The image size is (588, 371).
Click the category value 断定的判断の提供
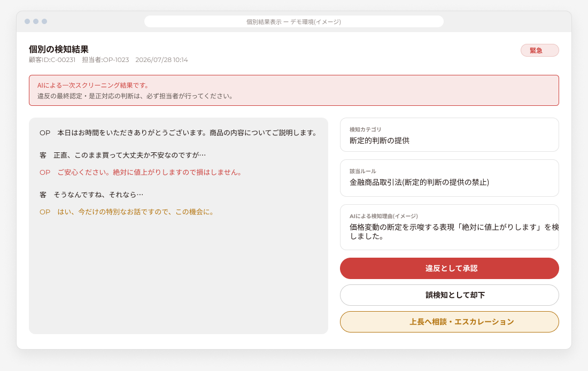[x=380, y=141]
